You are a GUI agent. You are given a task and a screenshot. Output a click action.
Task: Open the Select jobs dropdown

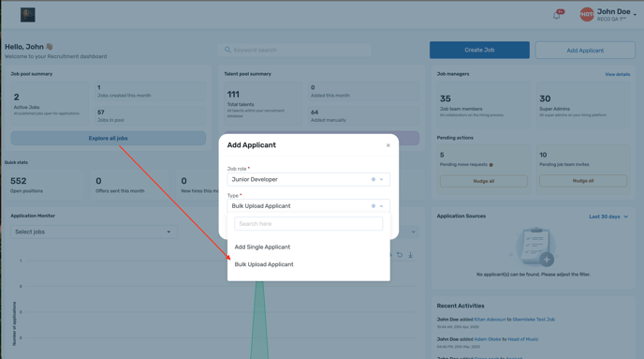tap(94, 232)
